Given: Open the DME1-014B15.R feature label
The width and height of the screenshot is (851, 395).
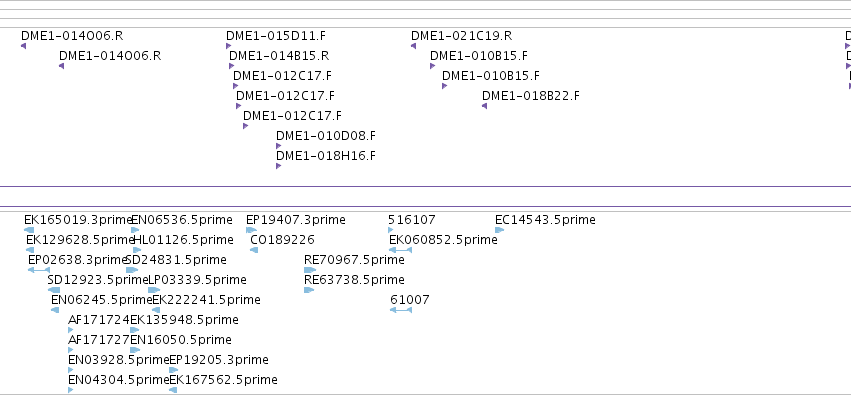Looking at the screenshot, I should tap(279, 56).
